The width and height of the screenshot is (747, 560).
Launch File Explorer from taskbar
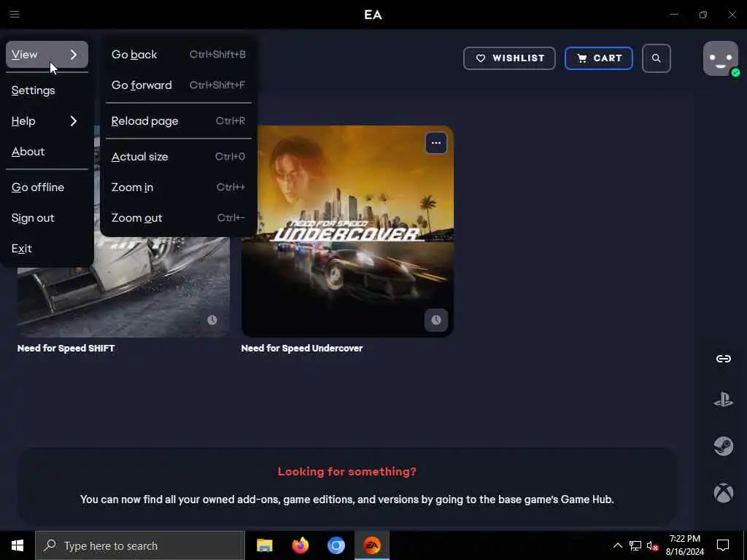[264, 545]
